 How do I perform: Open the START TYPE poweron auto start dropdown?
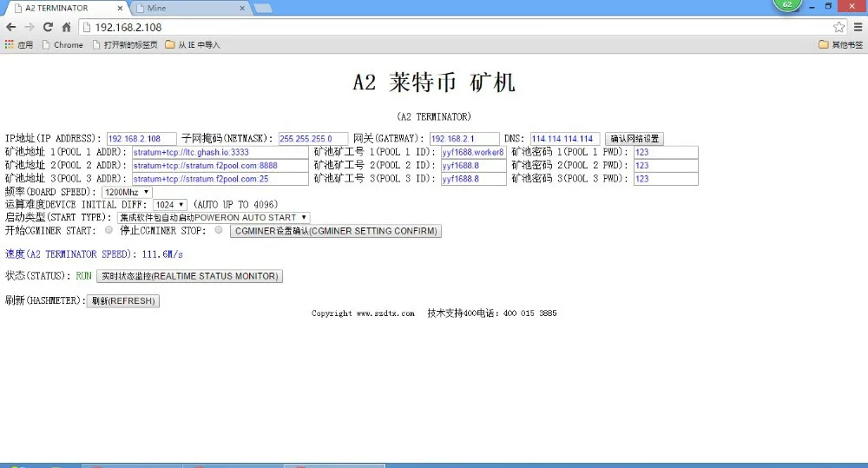pyautogui.click(x=214, y=218)
